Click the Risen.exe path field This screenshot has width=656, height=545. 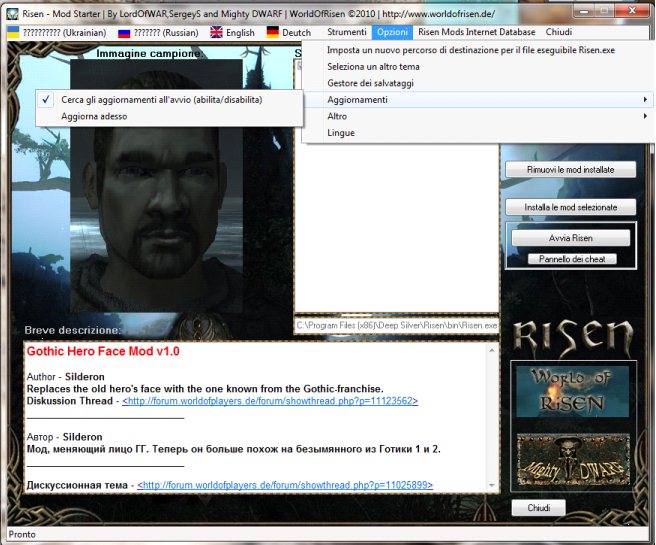[396, 325]
